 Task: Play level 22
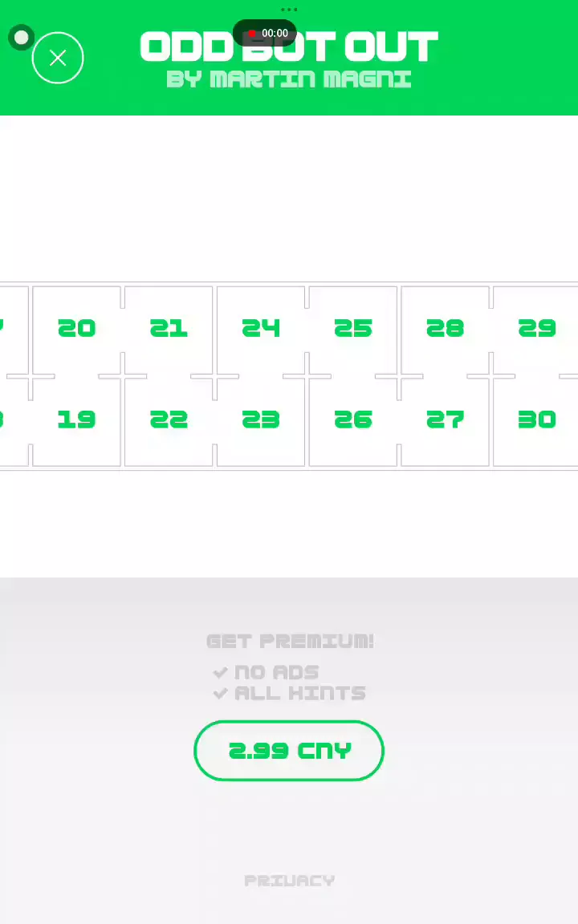[169, 419]
